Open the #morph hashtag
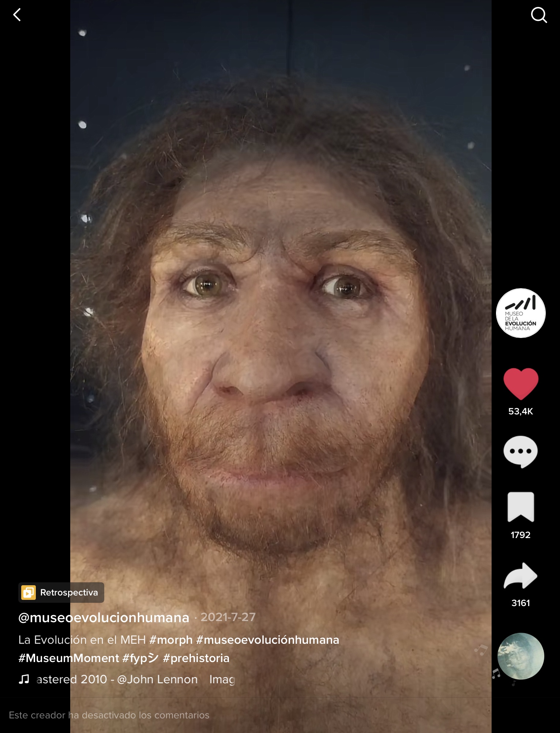This screenshot has width=560, height=733. pyautogui.click(x=171, y=640)
